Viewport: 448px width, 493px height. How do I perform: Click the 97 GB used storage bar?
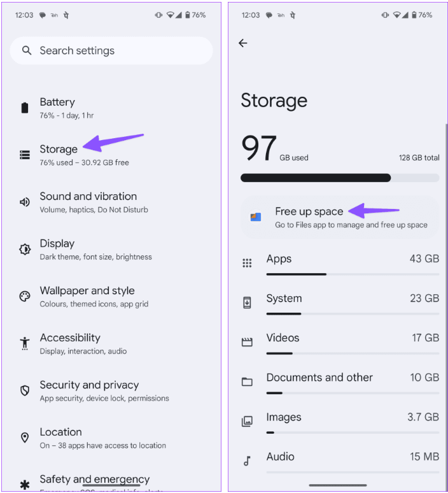pos(340,178)
